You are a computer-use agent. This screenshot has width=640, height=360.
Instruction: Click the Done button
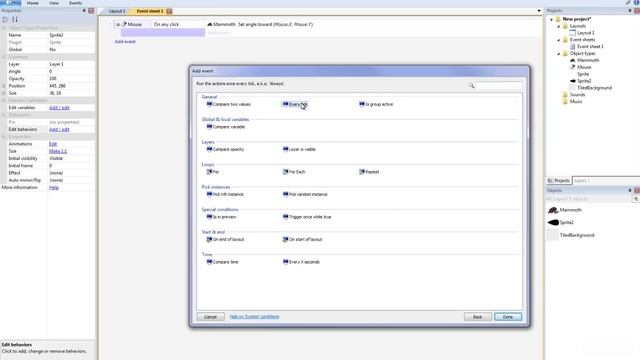point(508,317)
